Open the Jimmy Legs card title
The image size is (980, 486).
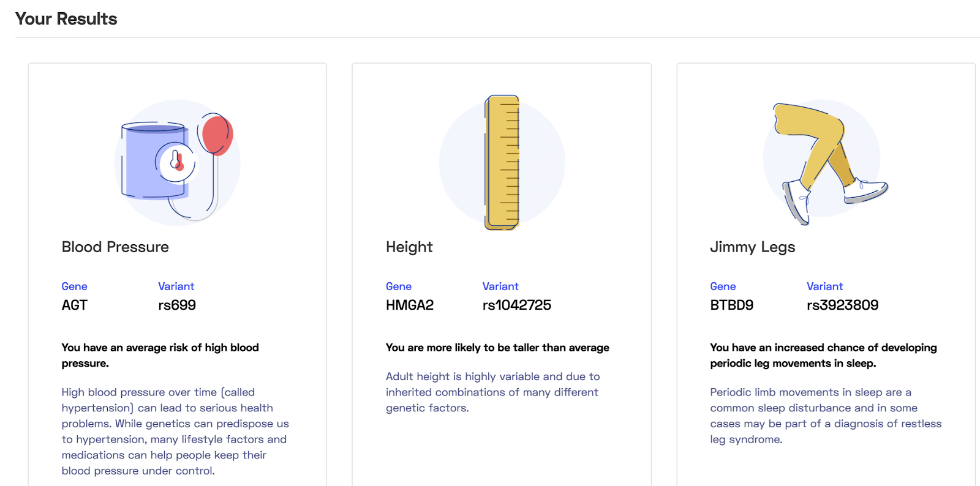tap(752, 247)
